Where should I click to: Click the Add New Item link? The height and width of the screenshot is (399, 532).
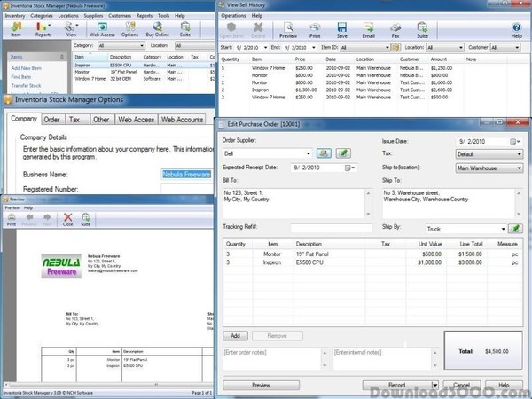26,68
